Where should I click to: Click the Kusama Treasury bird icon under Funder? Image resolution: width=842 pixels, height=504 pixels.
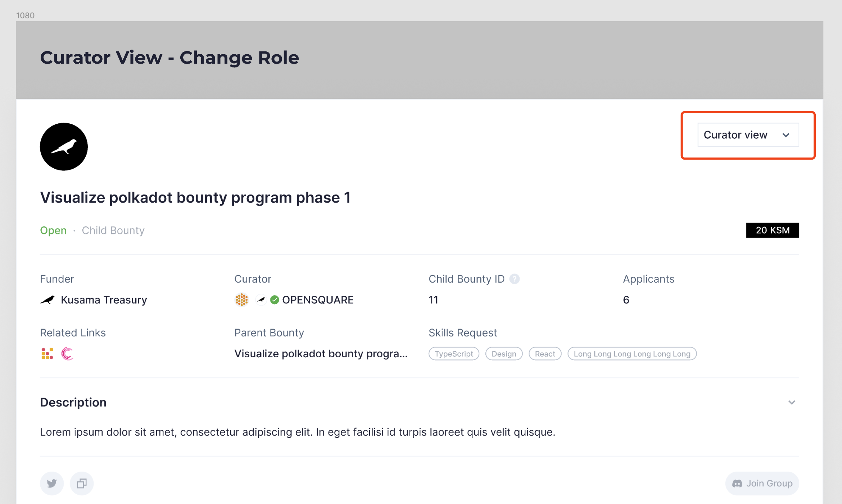[47, 299]
